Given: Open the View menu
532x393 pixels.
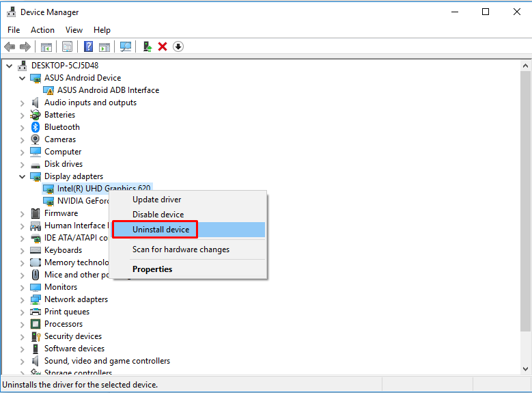Looking at the screenshot, I should (x=74, y=30).
